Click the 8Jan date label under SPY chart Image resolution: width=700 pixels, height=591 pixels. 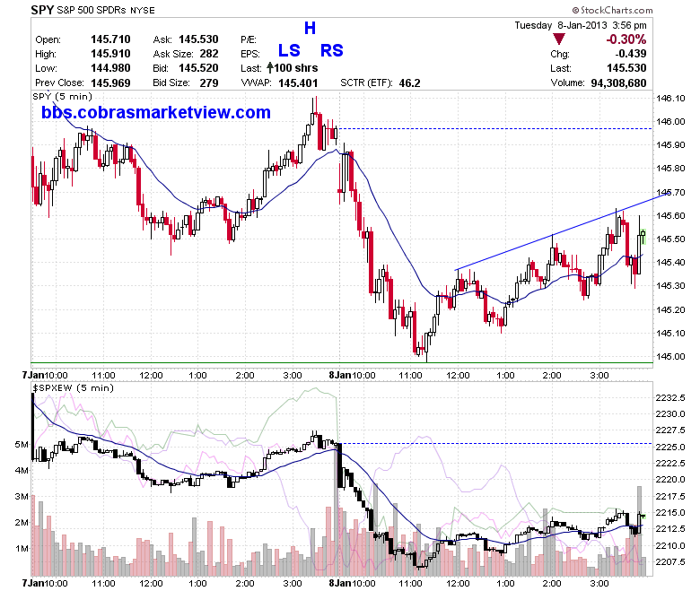(x=340, y=375)
